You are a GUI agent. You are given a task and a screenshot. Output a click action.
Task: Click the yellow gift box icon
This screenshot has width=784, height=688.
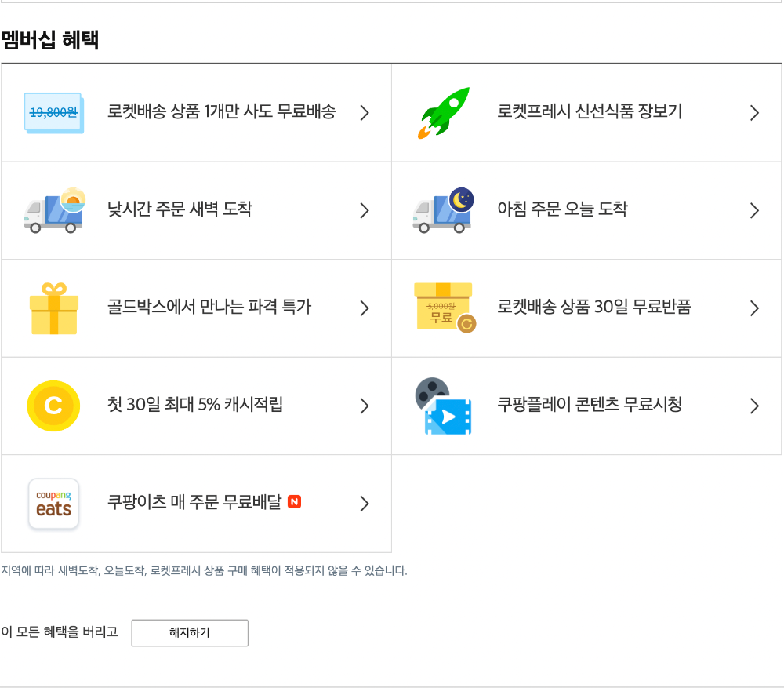point(54,308)
